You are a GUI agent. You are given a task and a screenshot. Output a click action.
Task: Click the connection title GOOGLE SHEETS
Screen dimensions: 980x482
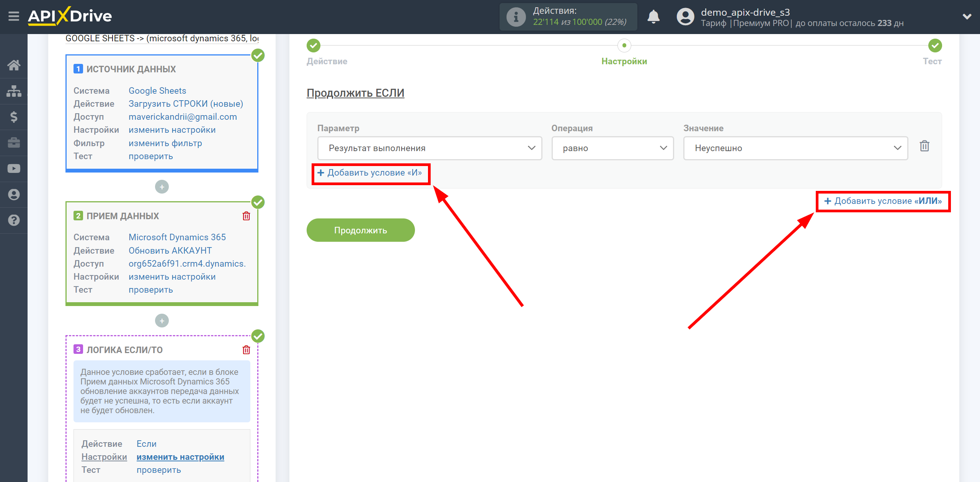click(x=162, y=38)
